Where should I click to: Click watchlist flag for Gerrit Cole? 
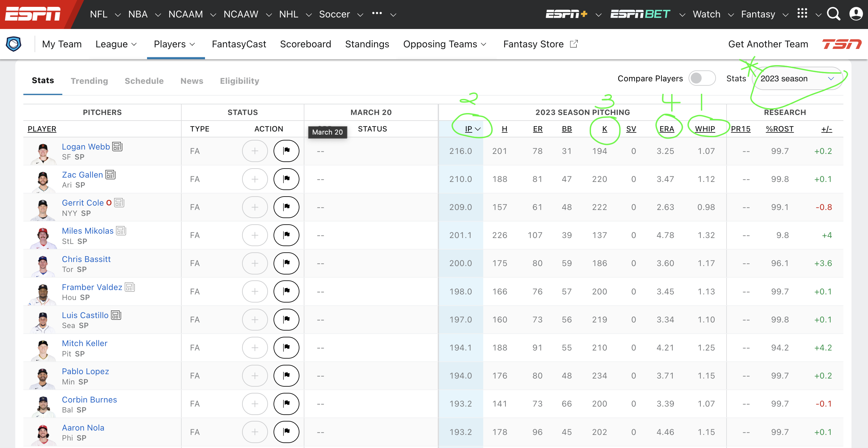point(286,207)
